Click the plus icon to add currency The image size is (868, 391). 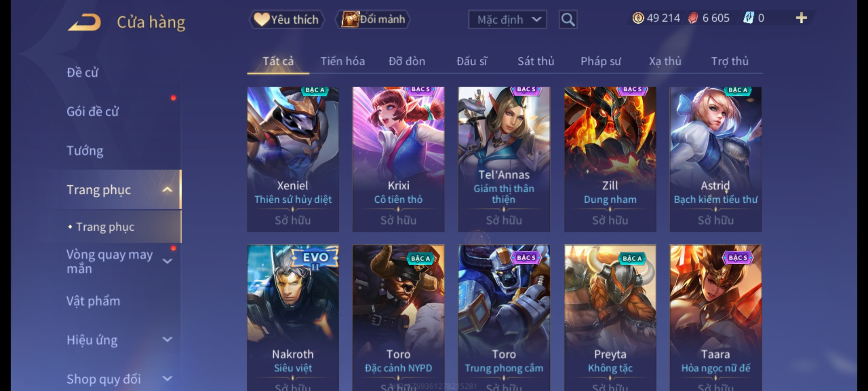[x=801, y=18]
